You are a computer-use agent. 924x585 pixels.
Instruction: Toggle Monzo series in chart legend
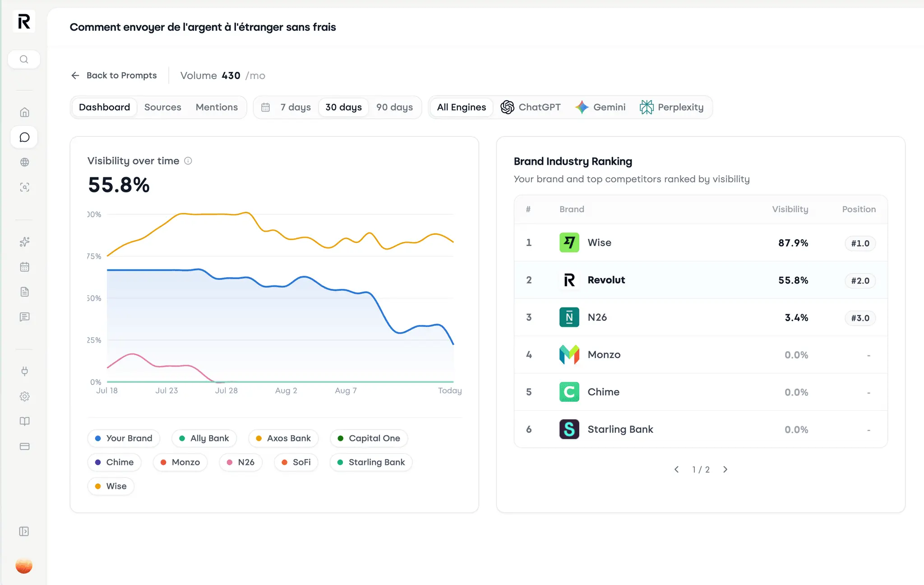tap(180, 462)
